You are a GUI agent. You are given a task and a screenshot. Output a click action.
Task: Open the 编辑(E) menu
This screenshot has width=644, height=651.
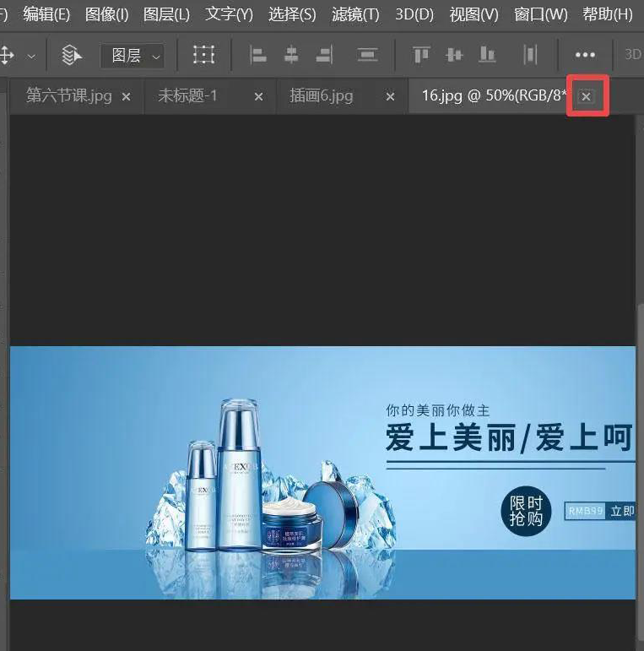46,14
